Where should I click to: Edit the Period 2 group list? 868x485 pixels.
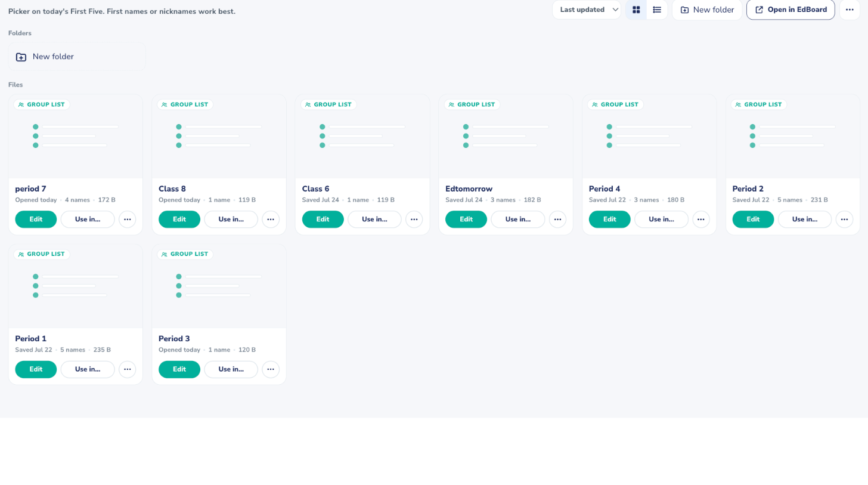click(753, 220)
